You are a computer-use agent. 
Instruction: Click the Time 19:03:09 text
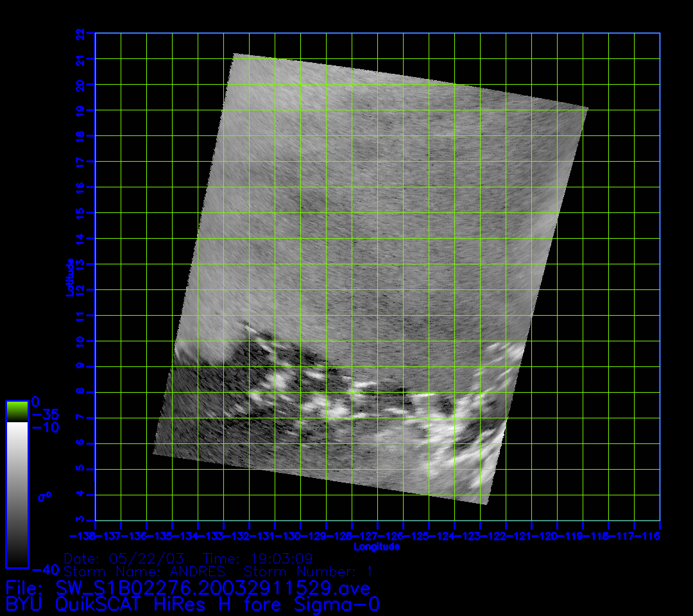(257, 558)
